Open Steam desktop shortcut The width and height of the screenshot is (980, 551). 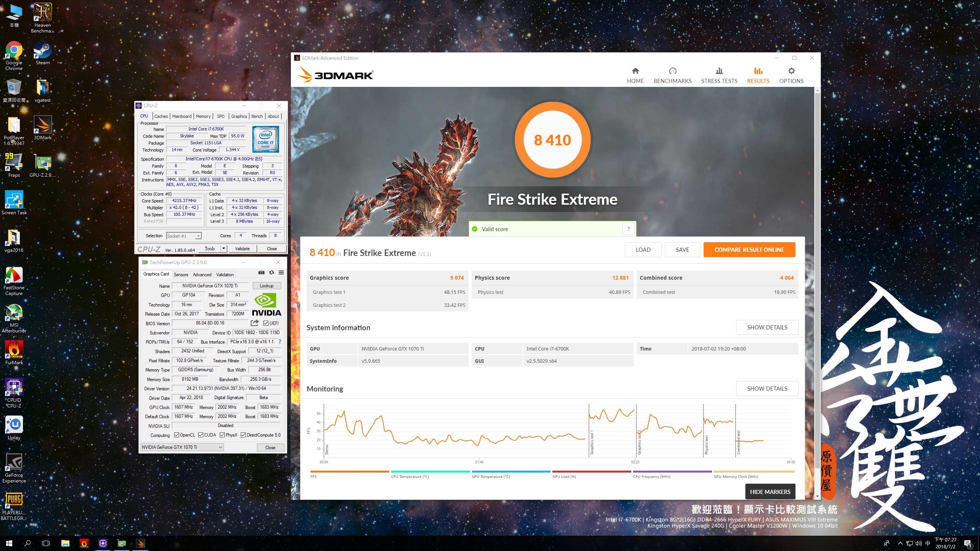(x=42, y=53)
